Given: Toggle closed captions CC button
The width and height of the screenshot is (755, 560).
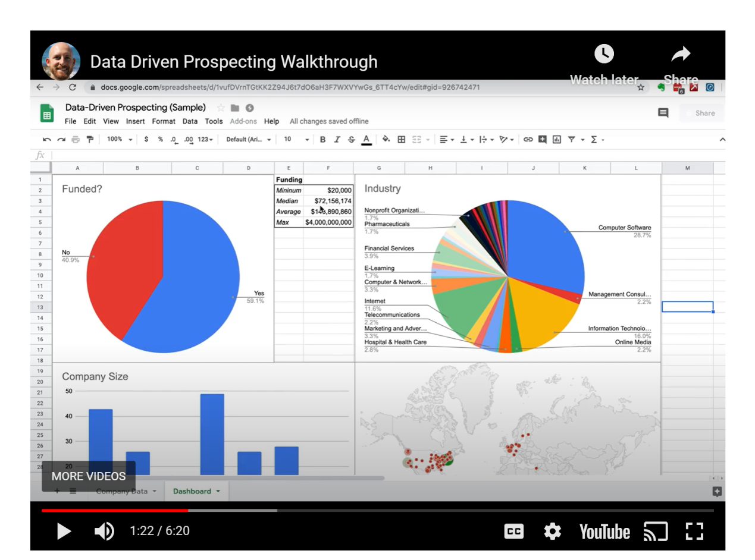Looking at the screenshot, I should [513, 531].
